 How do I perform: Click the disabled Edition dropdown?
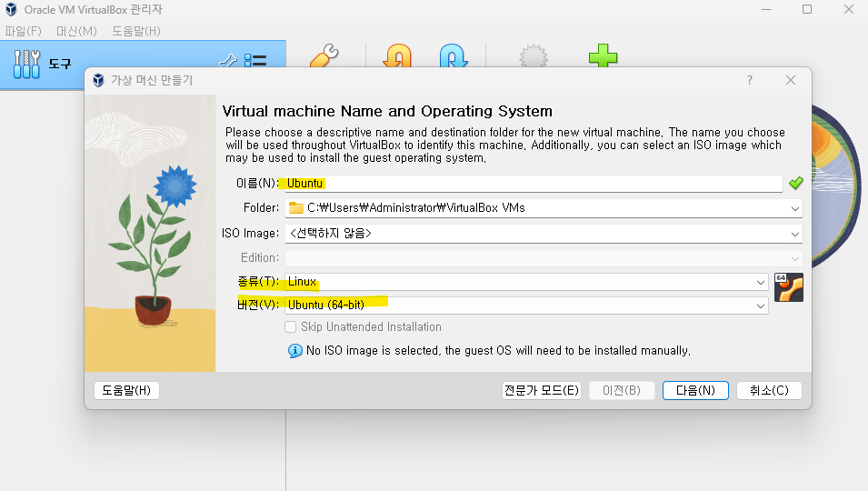tap(544, 258)
